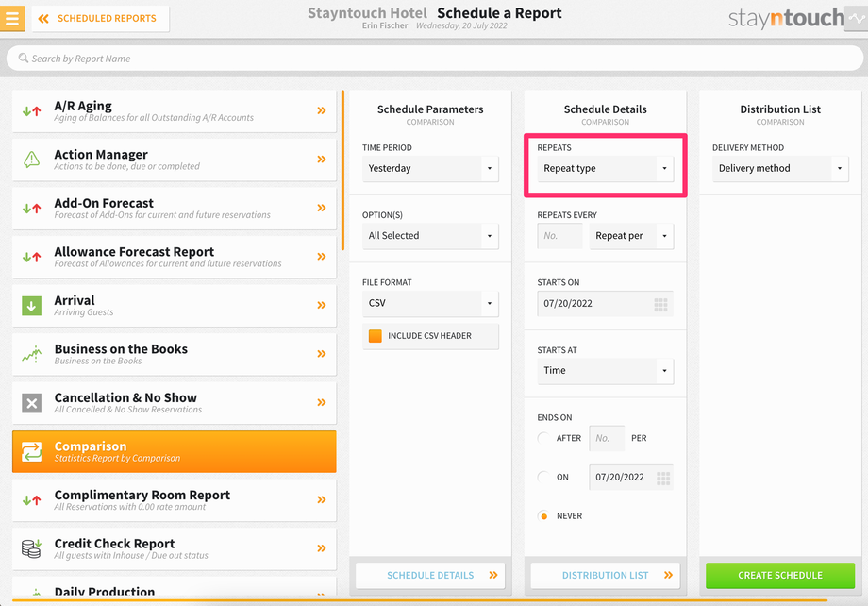Viewport: 868px width, 606px height.
Task: Open Allowance Forecast Report chevron
Action: 322,257
